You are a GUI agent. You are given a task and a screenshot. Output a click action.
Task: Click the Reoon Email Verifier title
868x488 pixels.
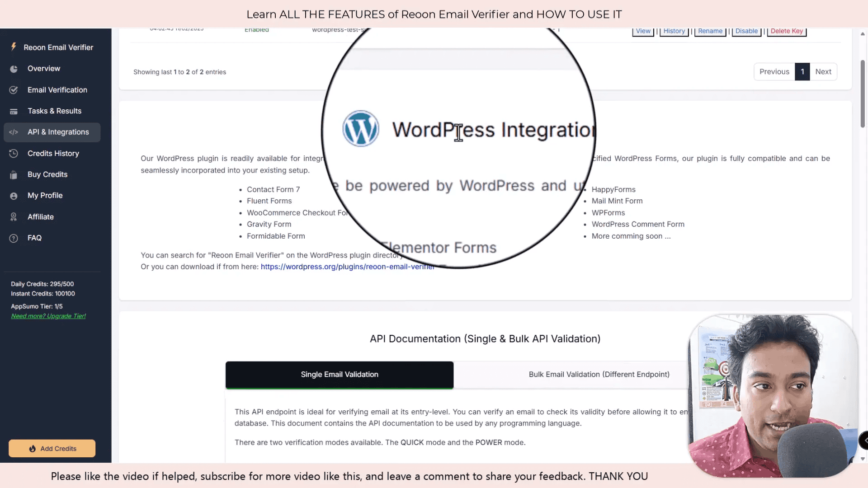(58, 47)
